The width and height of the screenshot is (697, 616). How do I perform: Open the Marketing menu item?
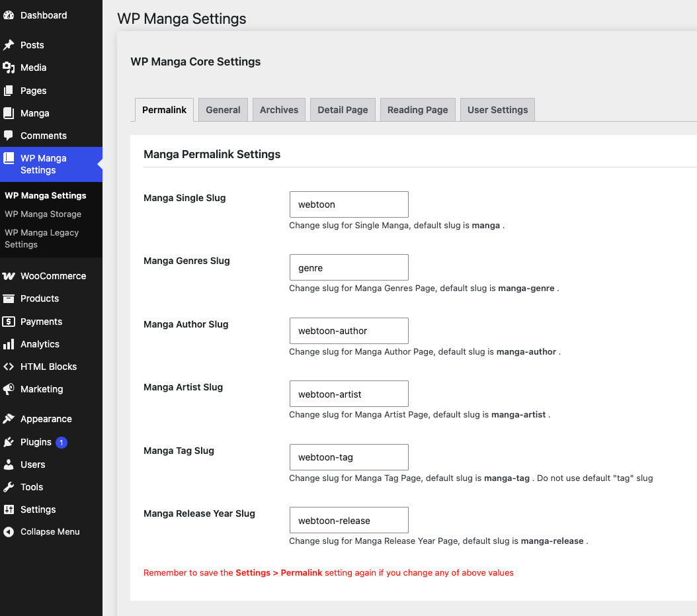[51, 389]
